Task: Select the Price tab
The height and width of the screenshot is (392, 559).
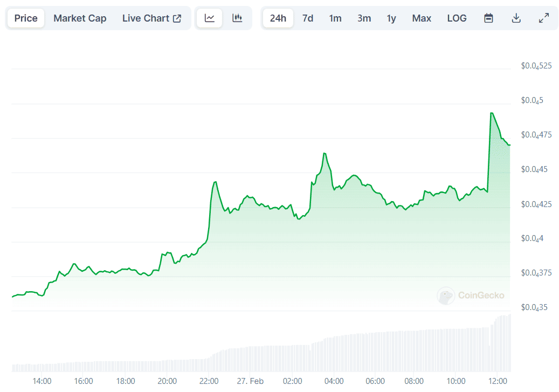Action: [x=26, y=18]
